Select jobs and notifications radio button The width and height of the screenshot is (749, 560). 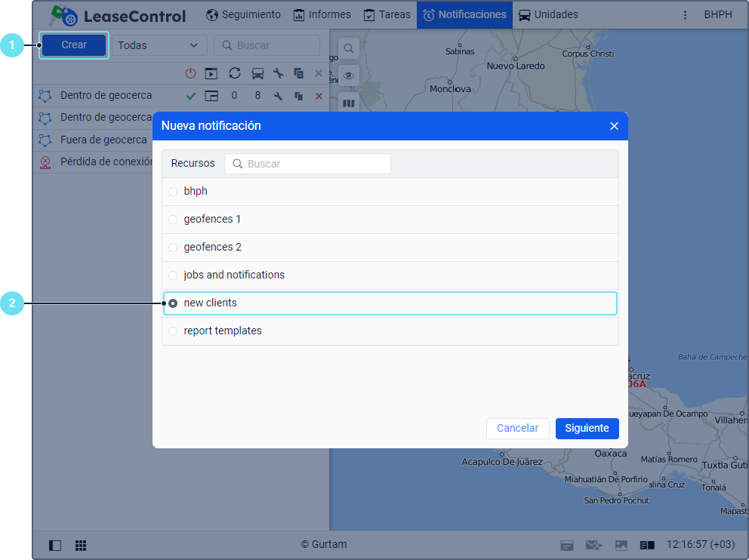[x=173, y=275]
